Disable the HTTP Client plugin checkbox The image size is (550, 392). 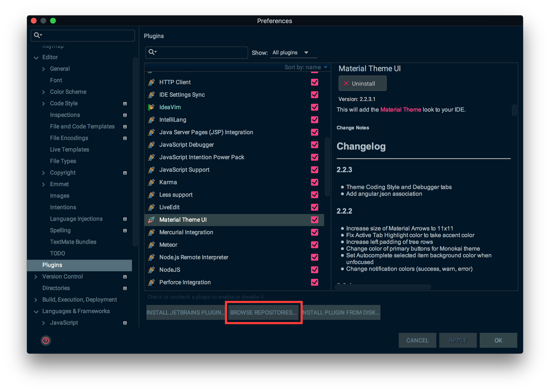(x=314, y=82)
